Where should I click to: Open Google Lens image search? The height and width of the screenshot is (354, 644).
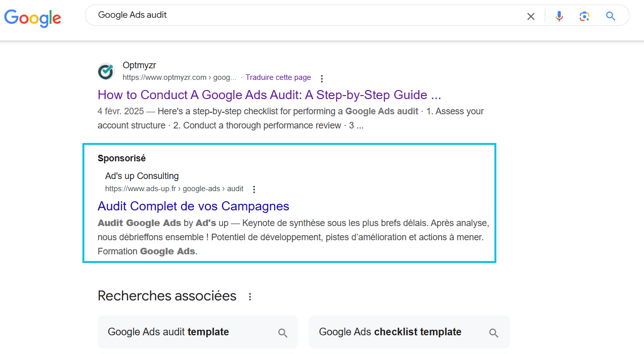click(x=584, y=16)
